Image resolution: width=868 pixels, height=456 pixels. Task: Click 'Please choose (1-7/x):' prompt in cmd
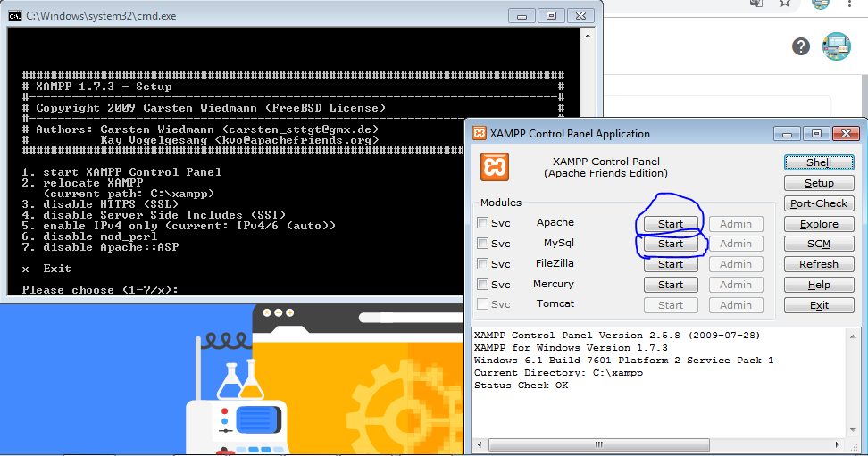(100, 289)
